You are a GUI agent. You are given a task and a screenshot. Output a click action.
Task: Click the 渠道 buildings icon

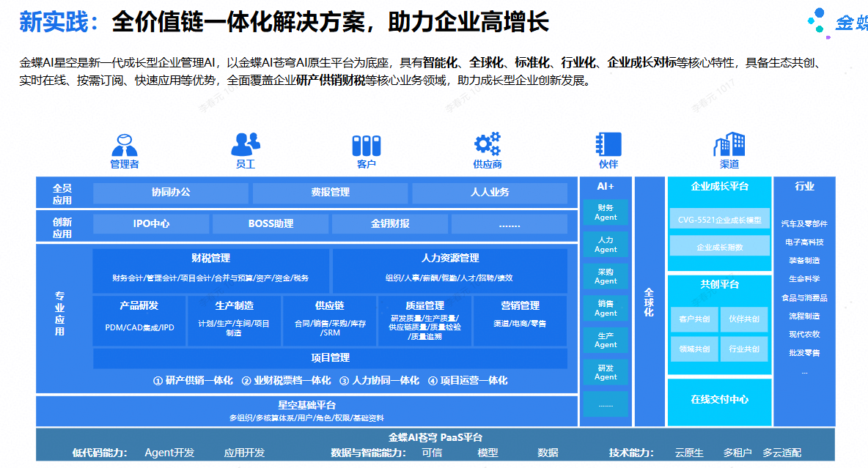(x=729, y=144)
